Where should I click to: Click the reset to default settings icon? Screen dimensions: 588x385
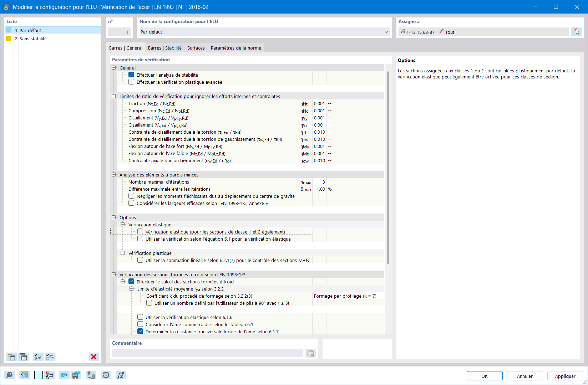coord(106,375)
